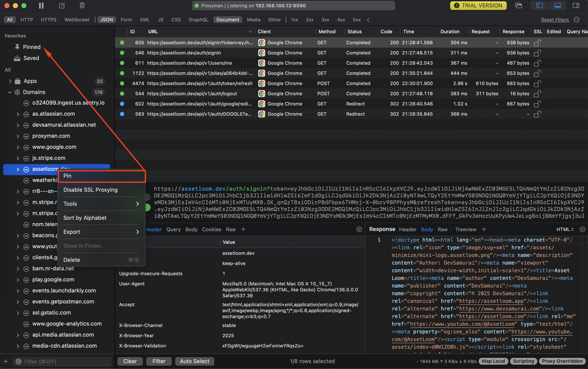Pause traffic recording with the pause icon
588x369 pixels.
(41, 6)
